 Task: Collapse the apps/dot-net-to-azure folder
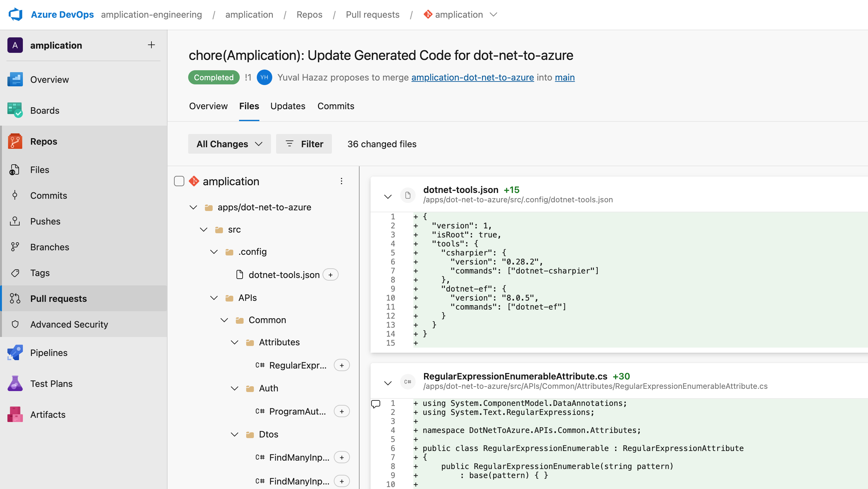point(193,207)
